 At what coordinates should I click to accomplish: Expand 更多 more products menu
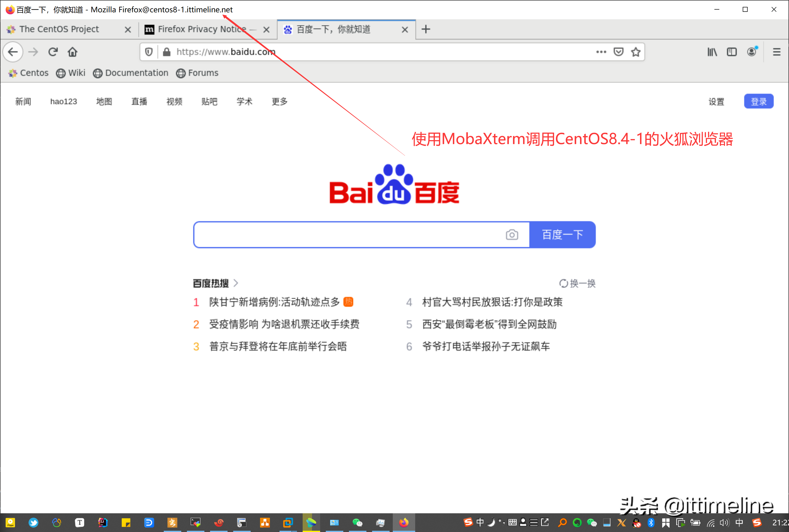click(x=279, y=101)
